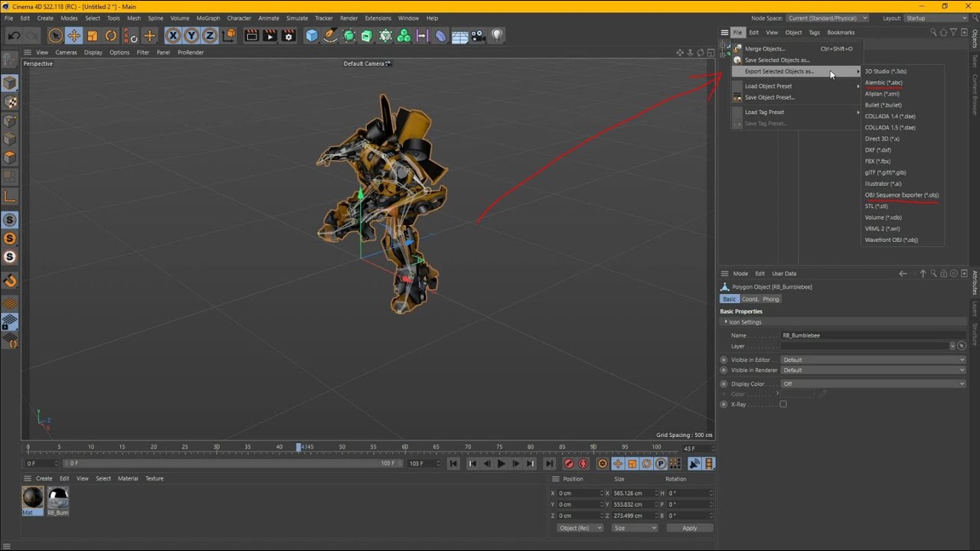980x551 pixels.
Task: Activate the Move tool in the top toolbar
Action: (73, 35)
